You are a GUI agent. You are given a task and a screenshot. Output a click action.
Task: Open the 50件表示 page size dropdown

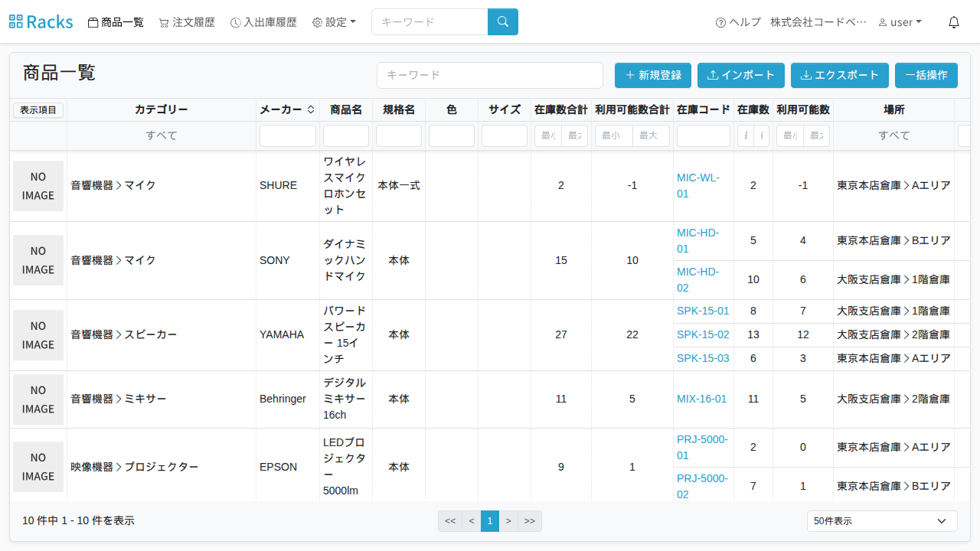(882, 521)
